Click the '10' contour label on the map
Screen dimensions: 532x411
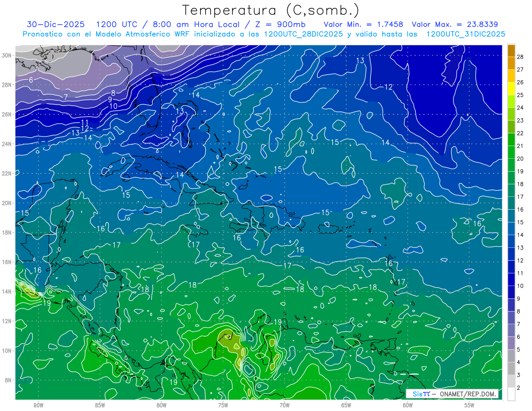(113, 106)
